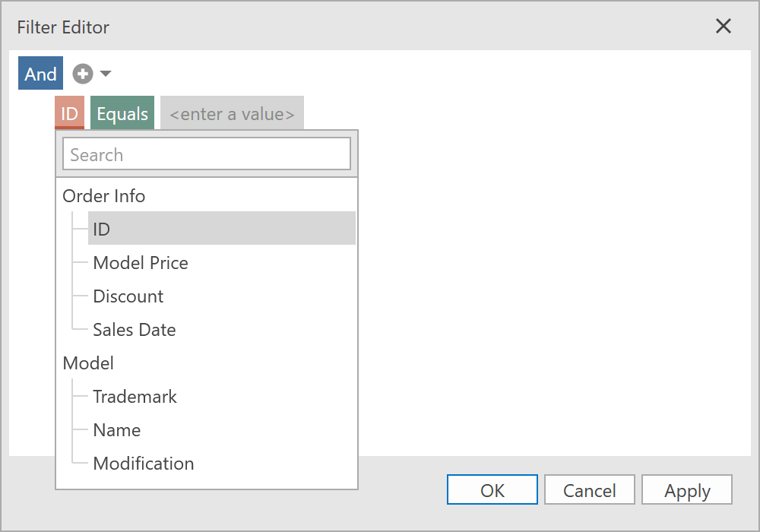Select the Model group header
The width and height of the screenshot is (760, 532).
pyautogui.click(x=88, y=363)
